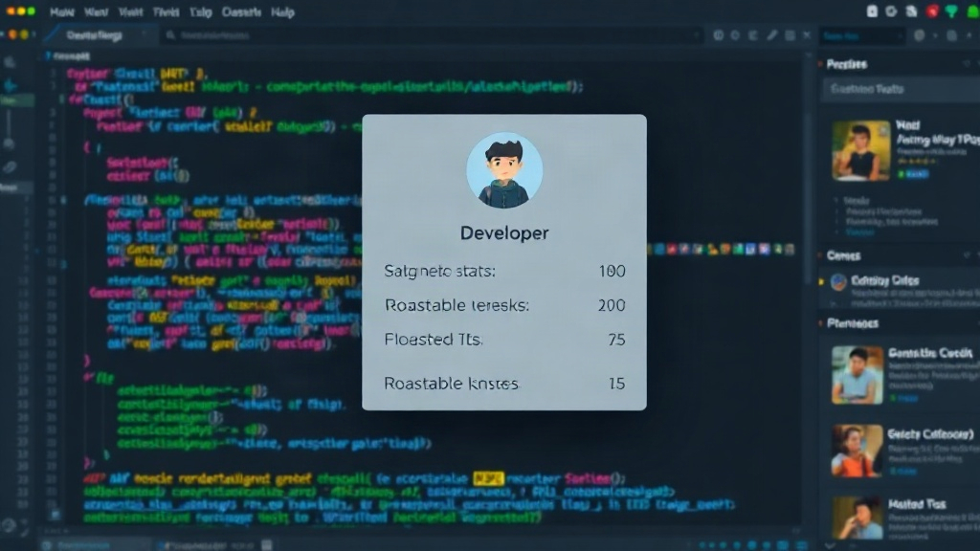Select the blue active icon in the left sidebar

coord(10,85)
